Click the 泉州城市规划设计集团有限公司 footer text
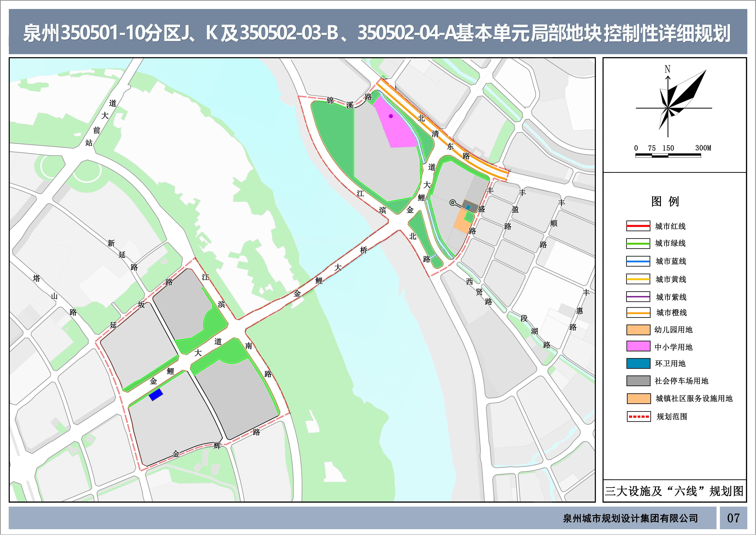This screenshot has height=535, width=756. click(631, 519)
